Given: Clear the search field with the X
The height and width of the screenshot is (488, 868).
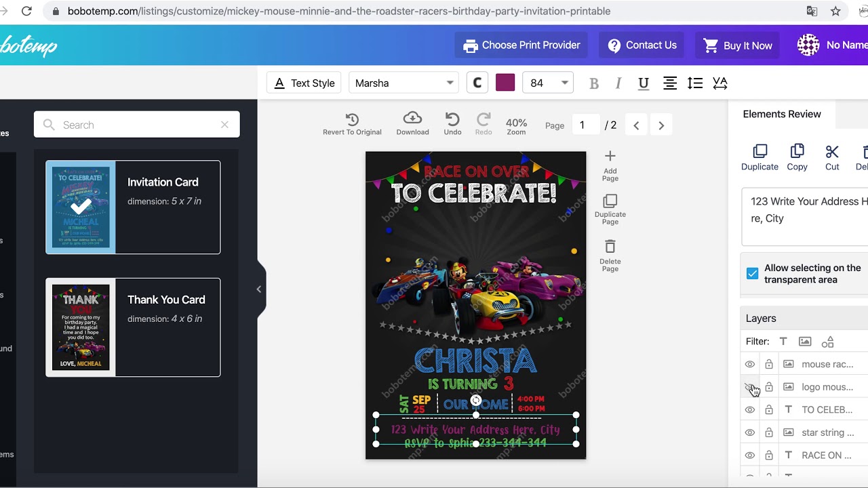Looking at the screenshot, I should point(224,125).
